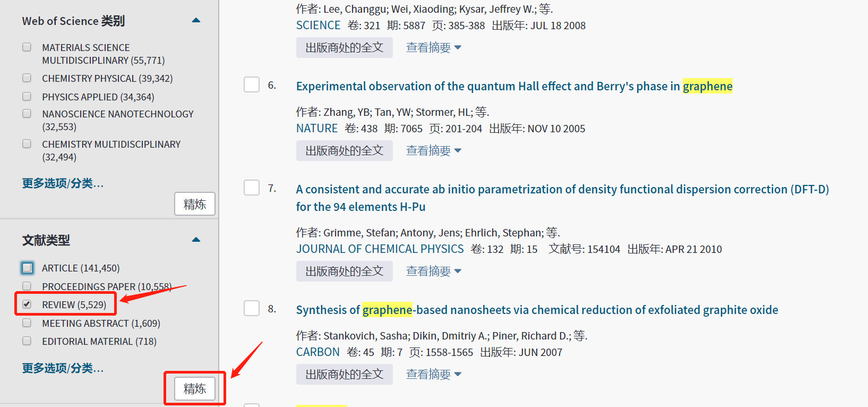Collapse the Web of Science category section
Screen dimensions: 868x407
coord(196,21)
